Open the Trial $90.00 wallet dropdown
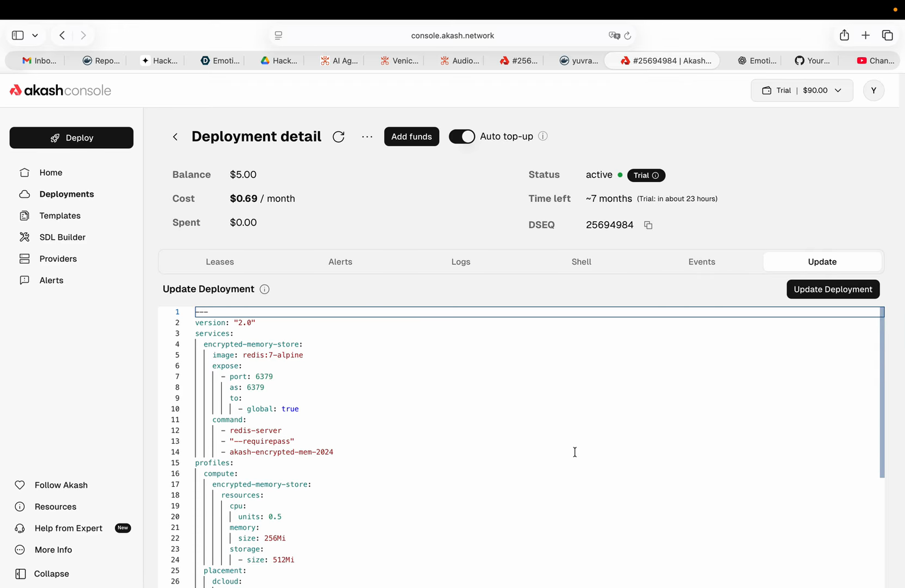Screen dimensions: 905x588 point(802,90)
